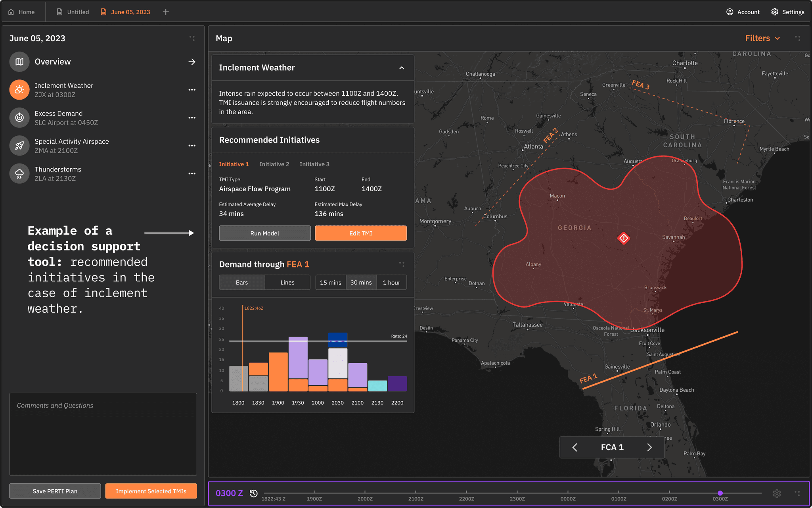Collapse the Inclement Weather panel
The height and width of the screenshot is (508, 812).
(402, 68)
